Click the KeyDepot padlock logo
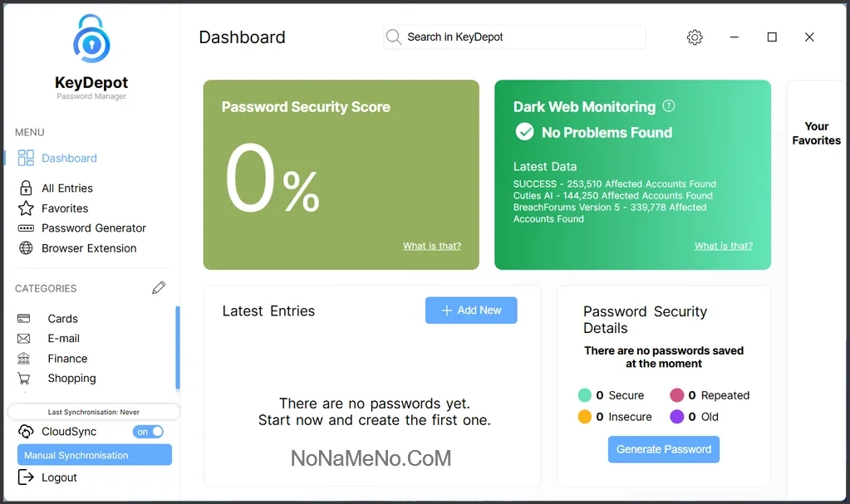The height and width of the screenshot is (504, 850). pyautogui.click(x=91, y=38)
